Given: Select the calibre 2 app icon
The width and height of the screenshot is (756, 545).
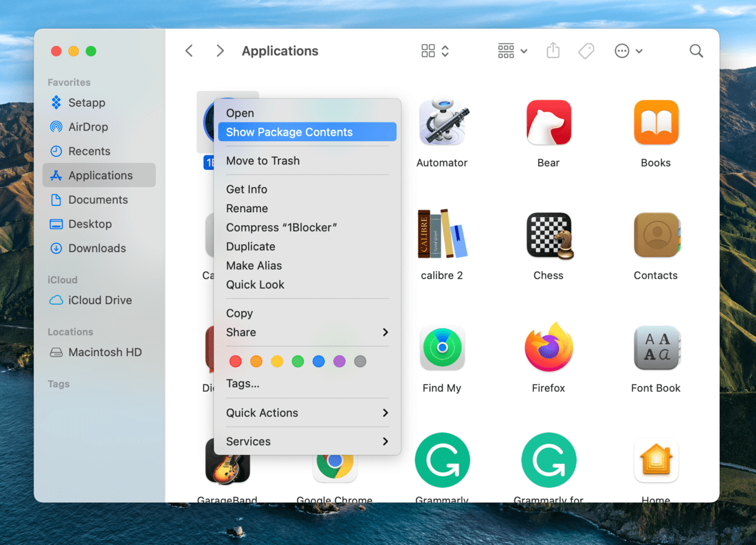Looking at the screenshot, I should tap(442, 235).
